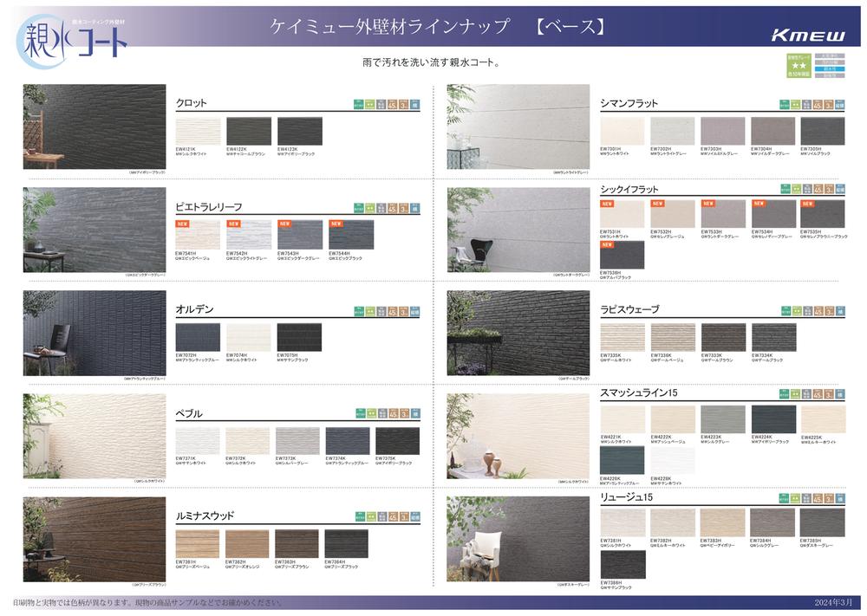The width and height of the screenshot is (867, 616).
Task: Choose the greige EW7532H swatch
Action: (673, 214)
